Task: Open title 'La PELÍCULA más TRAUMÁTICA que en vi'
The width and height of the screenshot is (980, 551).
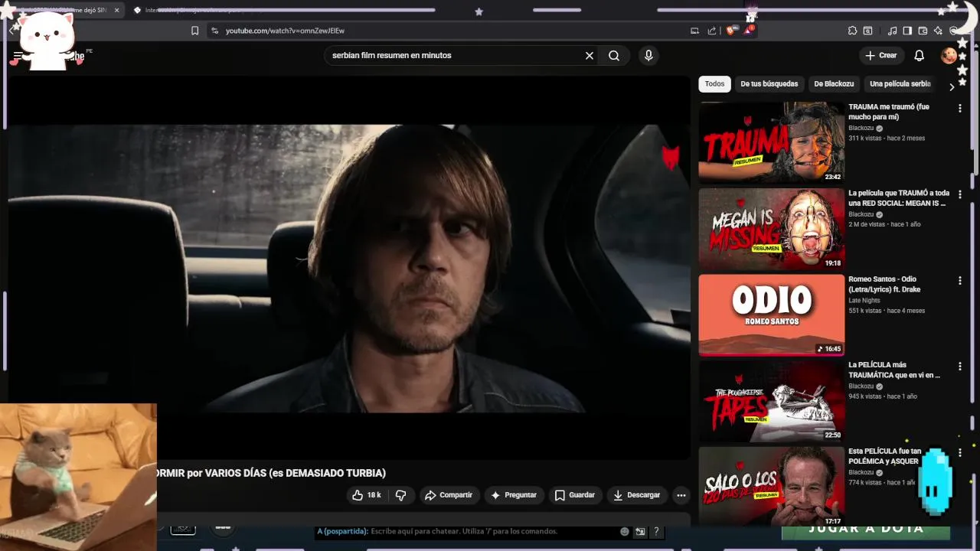Action: point(894,370)
